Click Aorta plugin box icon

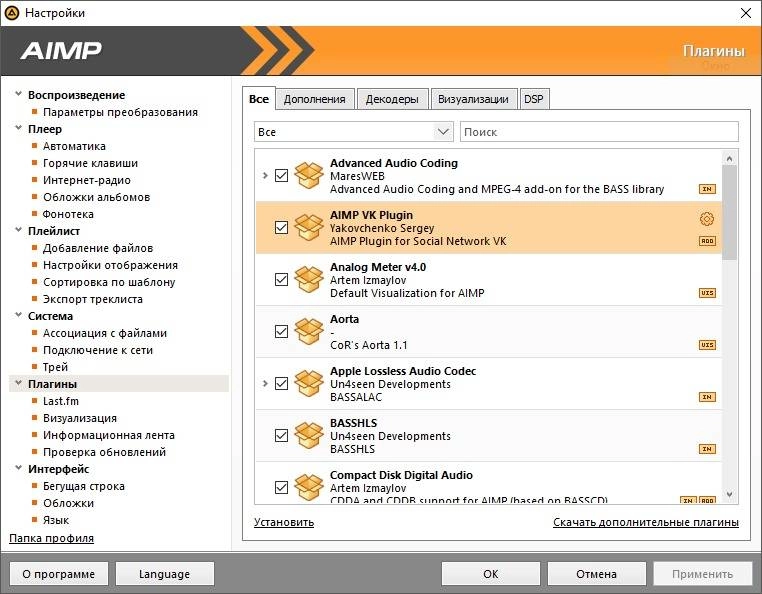pyautogui.click(x=309, y=332)
